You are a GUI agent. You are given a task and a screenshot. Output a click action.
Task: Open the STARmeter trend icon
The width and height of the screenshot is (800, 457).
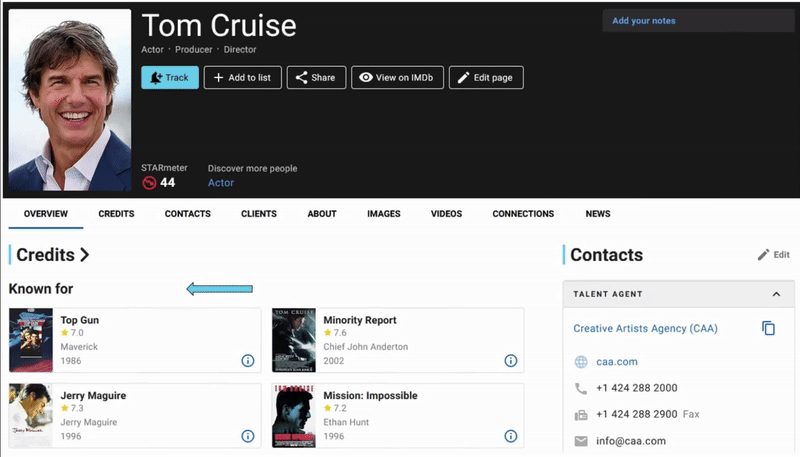(149, 183)
